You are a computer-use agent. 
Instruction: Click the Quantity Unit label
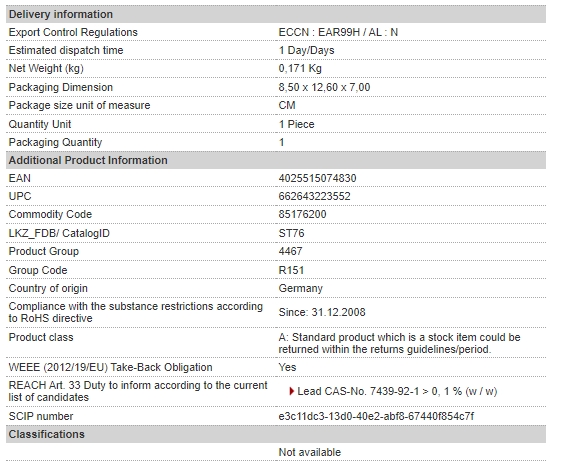tap(40, 124)
